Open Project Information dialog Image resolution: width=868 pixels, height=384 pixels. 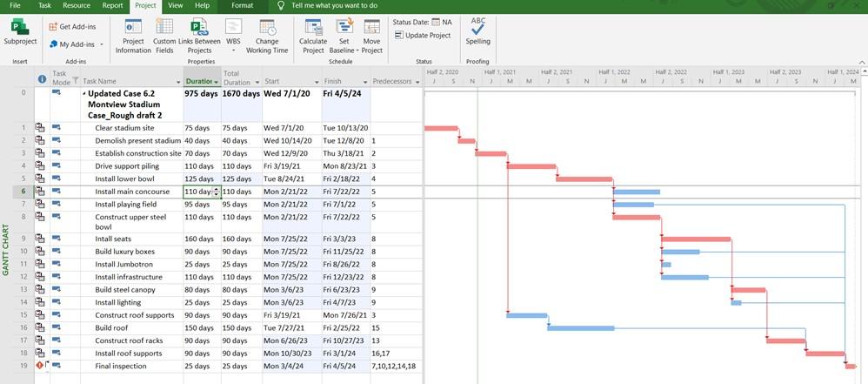(133, 36)
